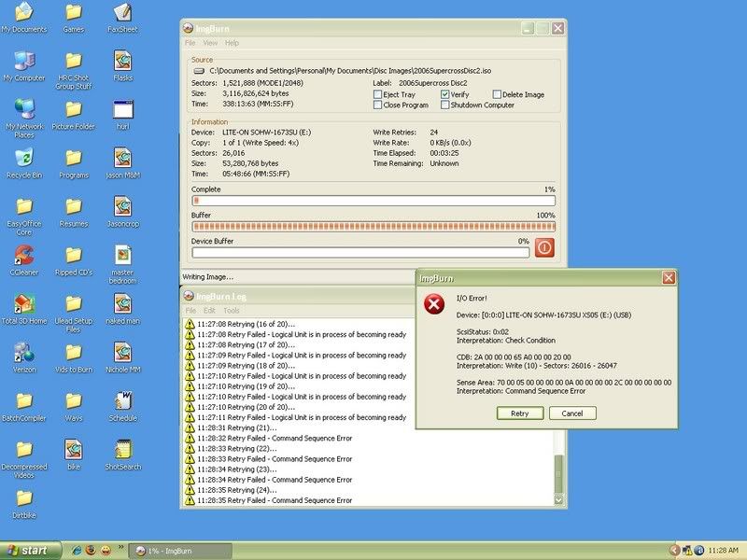Click the Retry button in error dialog
The width and height of the screenshot is (747, 560).
point(519,413)
